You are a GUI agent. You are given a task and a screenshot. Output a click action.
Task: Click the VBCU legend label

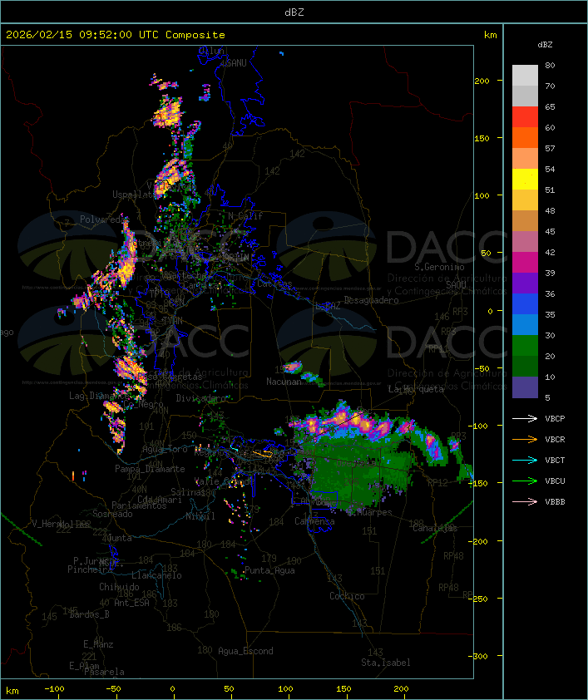click(x=555, y=481)
